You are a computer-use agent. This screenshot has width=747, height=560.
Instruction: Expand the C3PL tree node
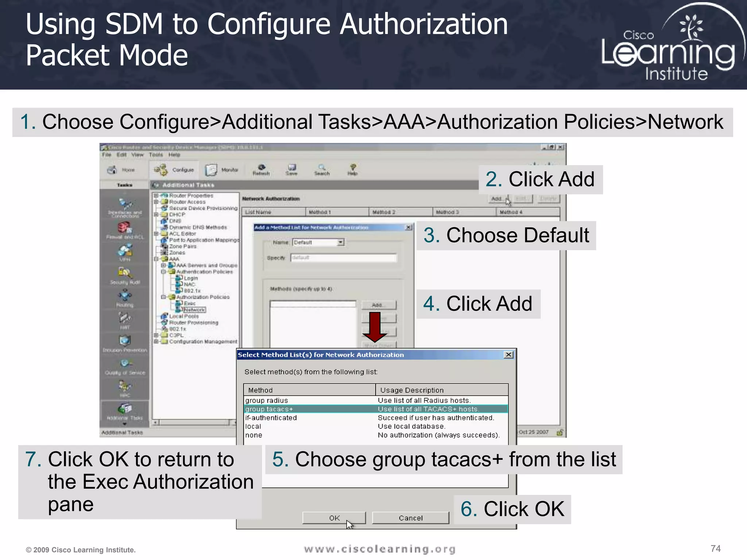(156, 335)
